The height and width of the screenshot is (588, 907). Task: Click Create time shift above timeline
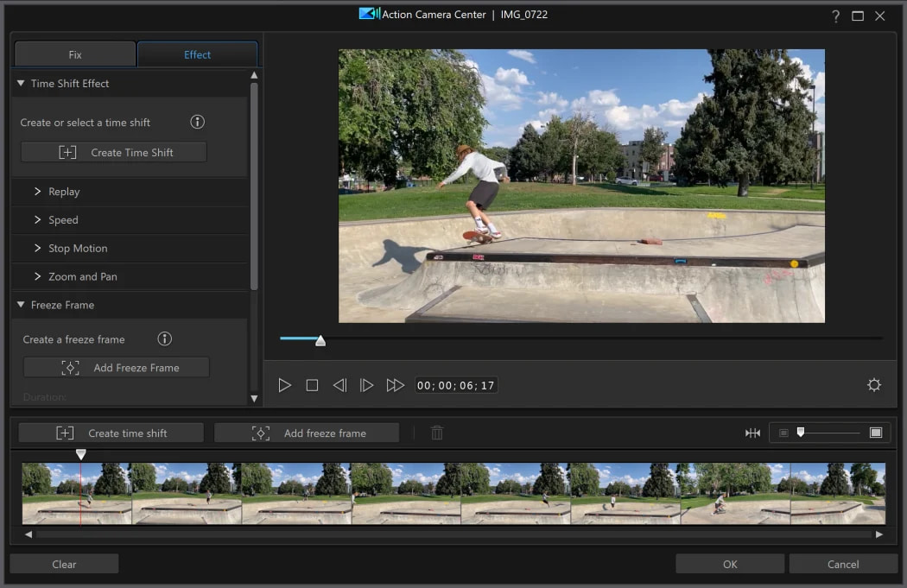click(x=111, y=433)
